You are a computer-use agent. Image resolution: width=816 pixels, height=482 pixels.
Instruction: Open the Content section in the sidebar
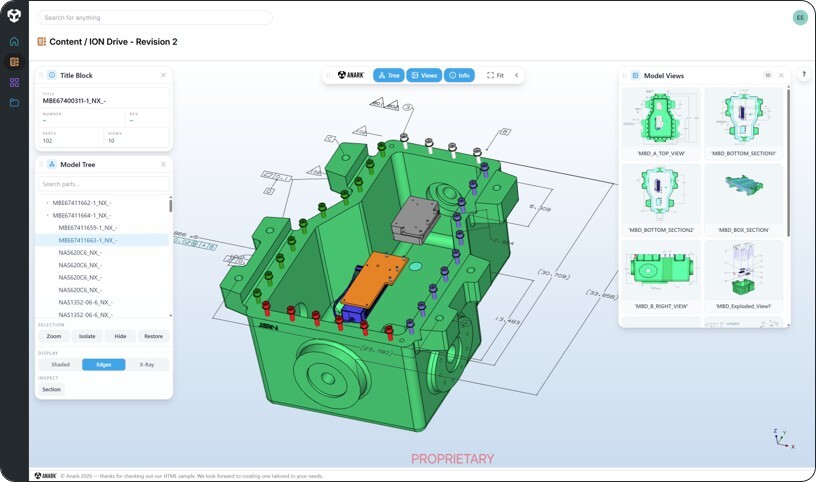pos(14,61)
